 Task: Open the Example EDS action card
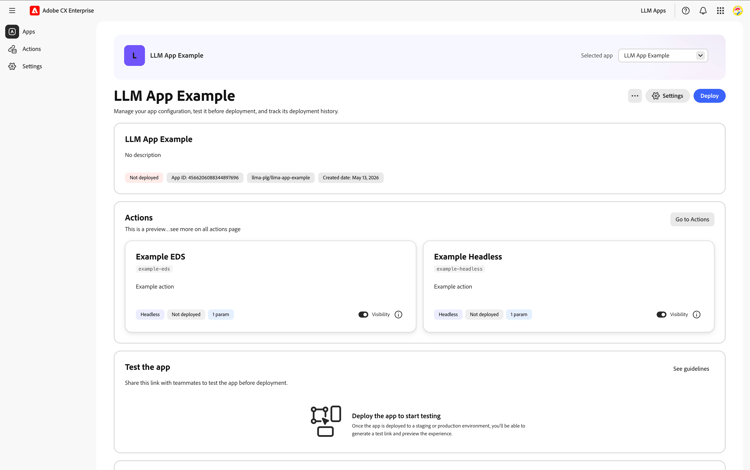270,286
